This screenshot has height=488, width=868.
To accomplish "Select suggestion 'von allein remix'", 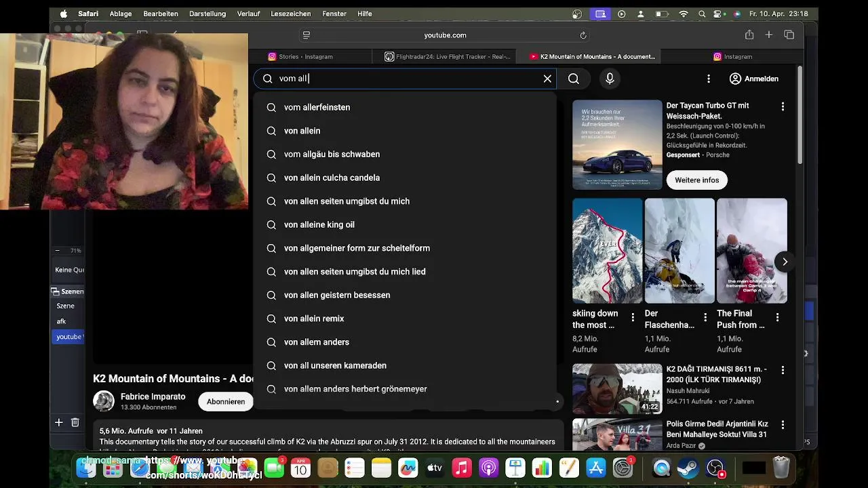I will (x=404, y=319).
